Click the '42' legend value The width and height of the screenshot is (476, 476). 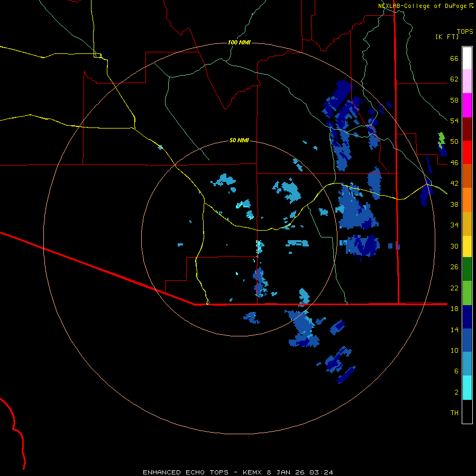click(454, 184)
